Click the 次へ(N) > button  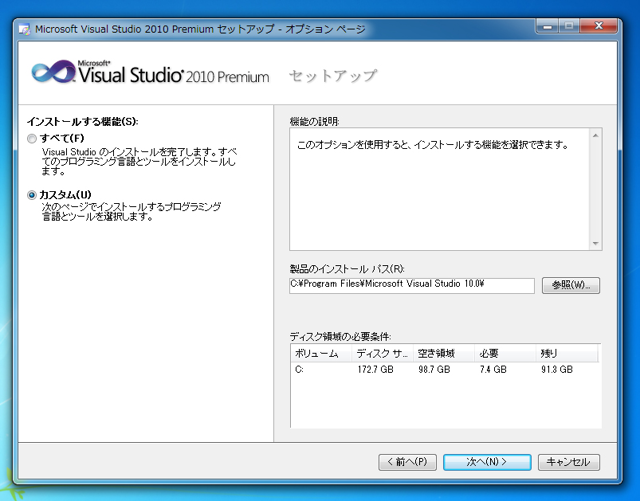(487, 462)
